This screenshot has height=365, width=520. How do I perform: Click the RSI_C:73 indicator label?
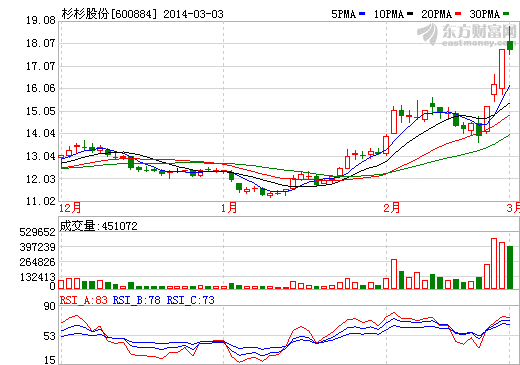pyautogui.click(x=191, y=300)
